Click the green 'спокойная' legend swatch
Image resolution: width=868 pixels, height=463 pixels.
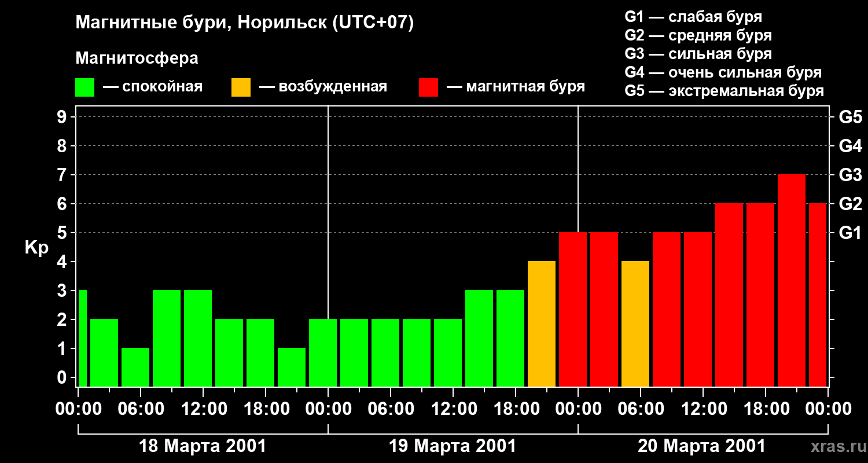pyautogui.click(x=85, y=87)
